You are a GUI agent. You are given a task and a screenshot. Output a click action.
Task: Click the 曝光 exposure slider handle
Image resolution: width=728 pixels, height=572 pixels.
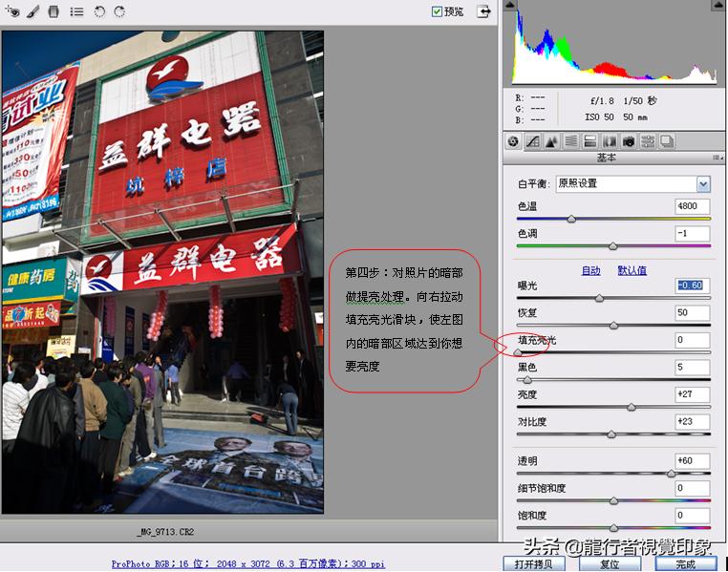[x=599, y=298]
